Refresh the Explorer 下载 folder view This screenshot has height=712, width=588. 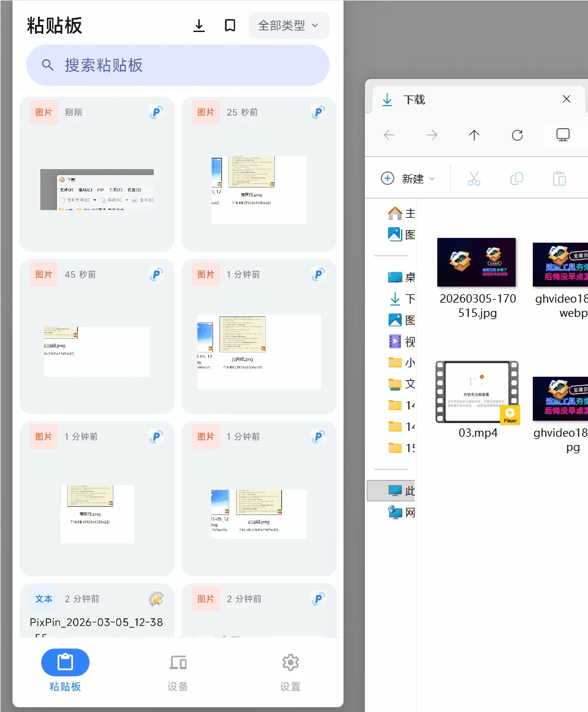[x=517, y=135]
